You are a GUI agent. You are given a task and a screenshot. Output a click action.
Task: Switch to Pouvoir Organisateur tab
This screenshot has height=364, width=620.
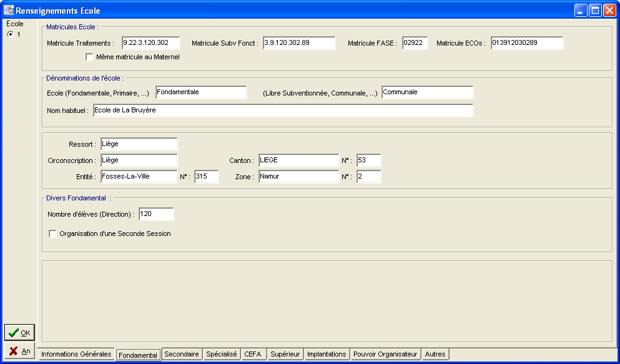(x=385, y=354)
